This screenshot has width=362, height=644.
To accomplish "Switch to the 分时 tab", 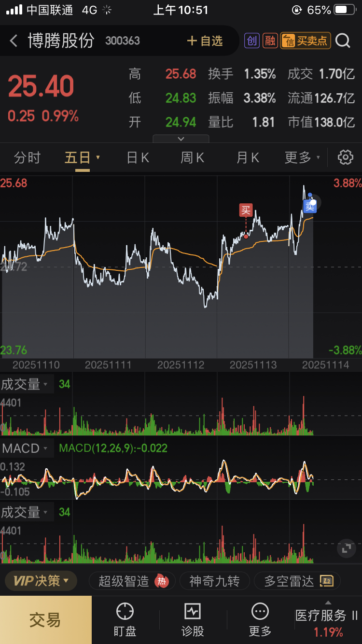I will click(27, 158).
